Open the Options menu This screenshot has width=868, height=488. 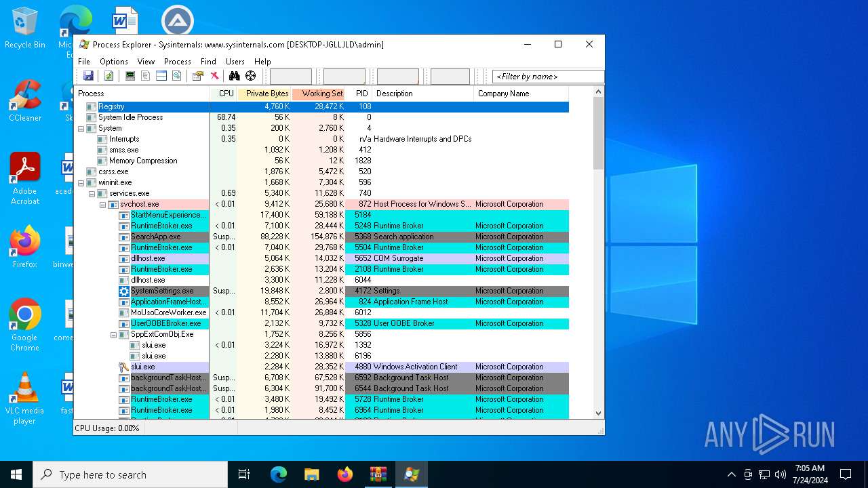coord(114,61)
